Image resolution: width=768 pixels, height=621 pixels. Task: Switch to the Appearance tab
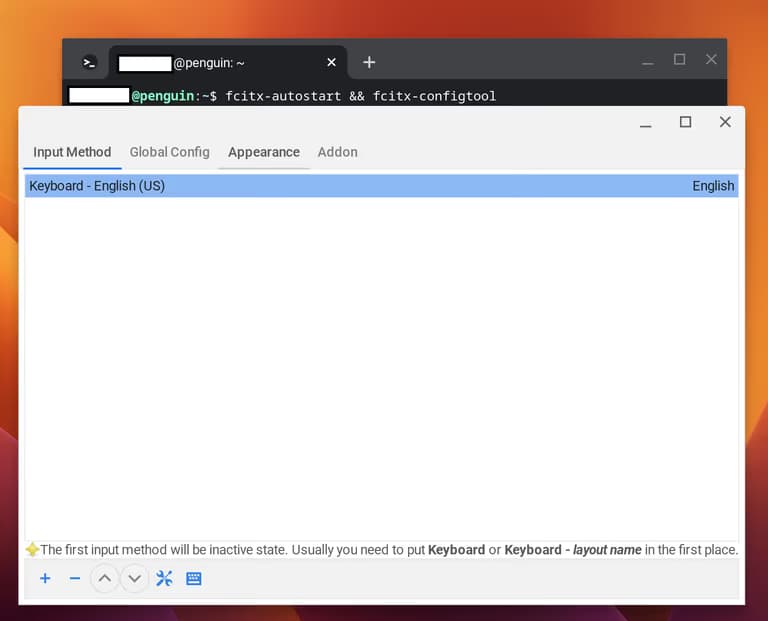[264, 152]
